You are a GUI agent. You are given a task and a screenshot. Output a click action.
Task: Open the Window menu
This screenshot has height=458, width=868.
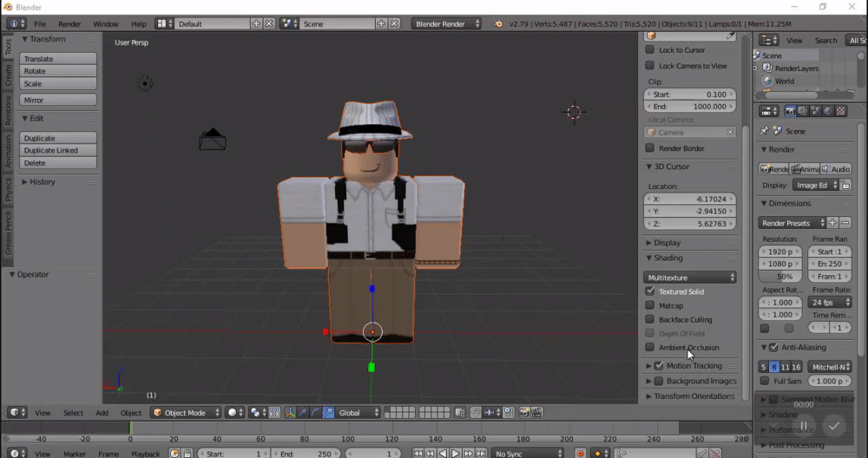pyautogui.click(x=105, y=23)
